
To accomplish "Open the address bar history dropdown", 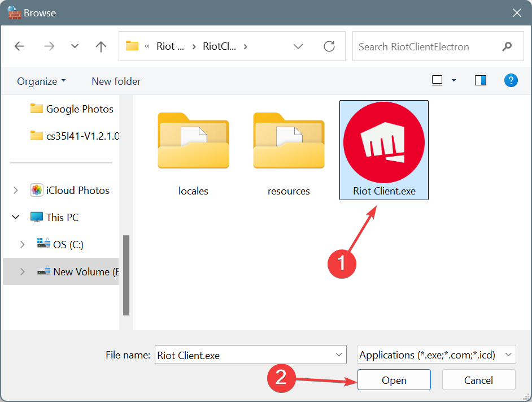I will coord(298,46).
